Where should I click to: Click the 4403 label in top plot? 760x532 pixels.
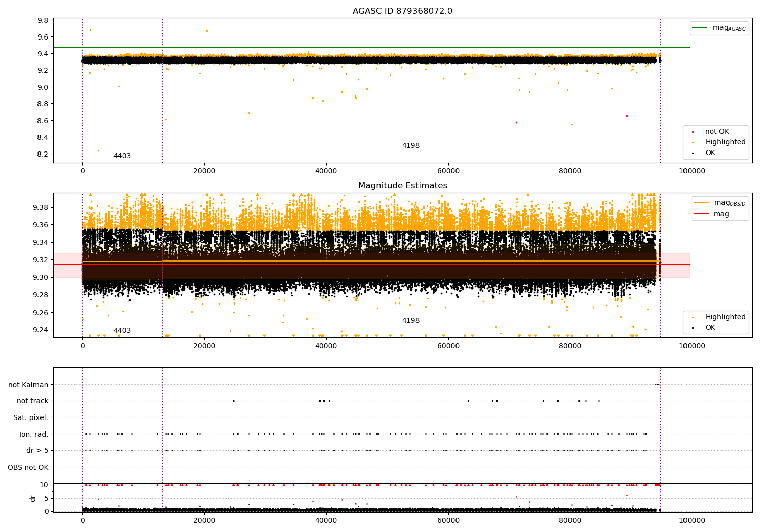coord(122,156)
